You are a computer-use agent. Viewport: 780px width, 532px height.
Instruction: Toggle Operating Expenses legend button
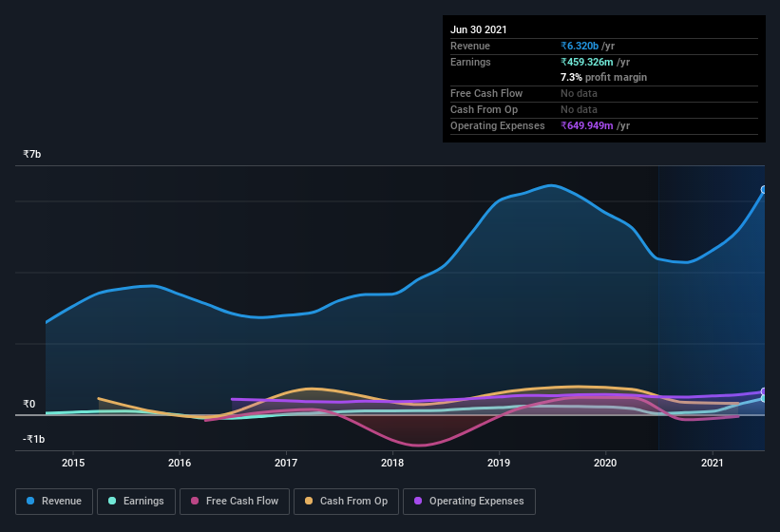coord(468,502)
